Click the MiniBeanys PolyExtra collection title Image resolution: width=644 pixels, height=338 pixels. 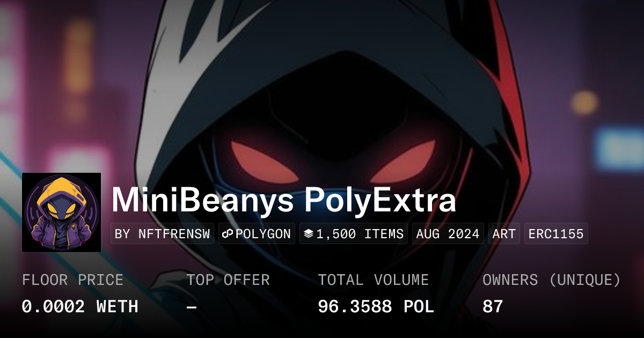(x=283, y=200)
